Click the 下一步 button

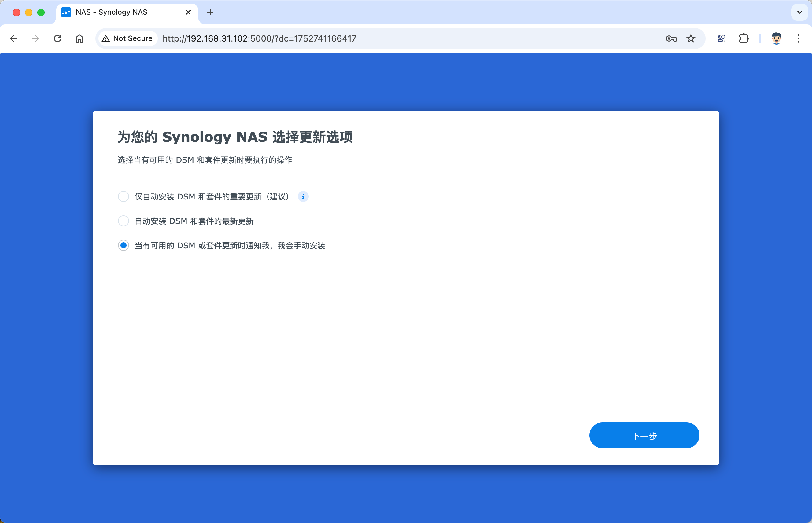[x=644, y=436]
